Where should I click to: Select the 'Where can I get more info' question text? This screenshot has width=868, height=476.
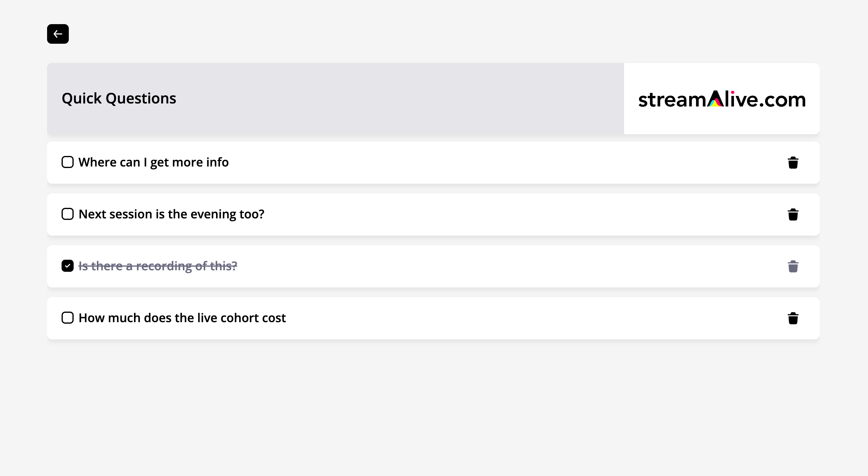pos(153,162)
